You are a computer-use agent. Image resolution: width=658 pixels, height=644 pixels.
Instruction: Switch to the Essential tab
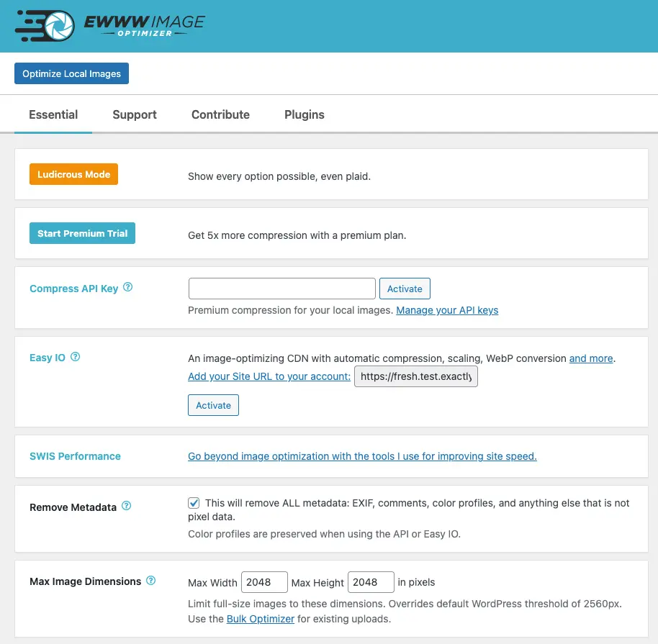(x=53, y=114)
